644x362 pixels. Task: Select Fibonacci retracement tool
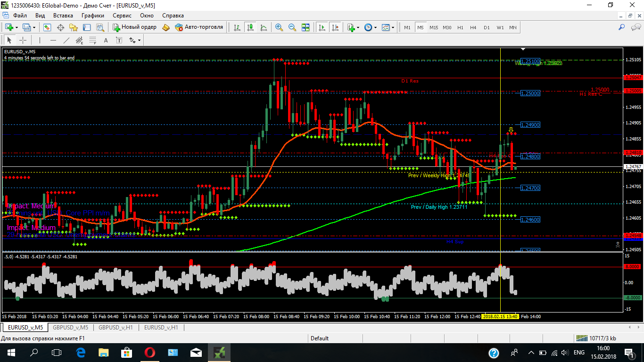(x=92, y=40)
